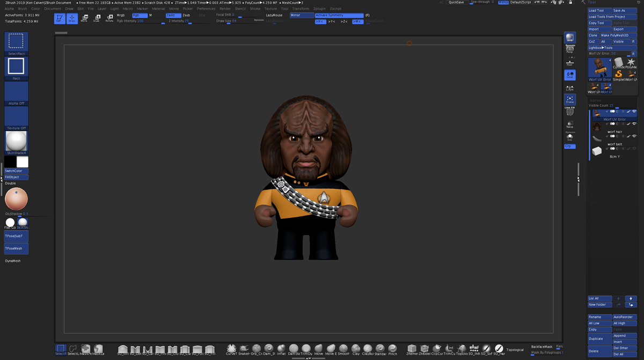Viewport: 644px width, 360px height.
Task: Activate Edit mode button
Action: [59, 18]
